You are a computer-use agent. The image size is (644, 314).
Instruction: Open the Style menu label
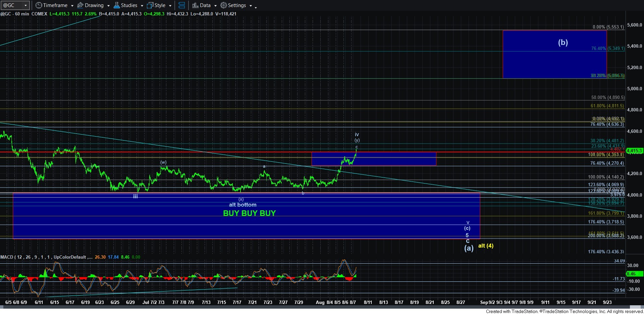[160, 5]
